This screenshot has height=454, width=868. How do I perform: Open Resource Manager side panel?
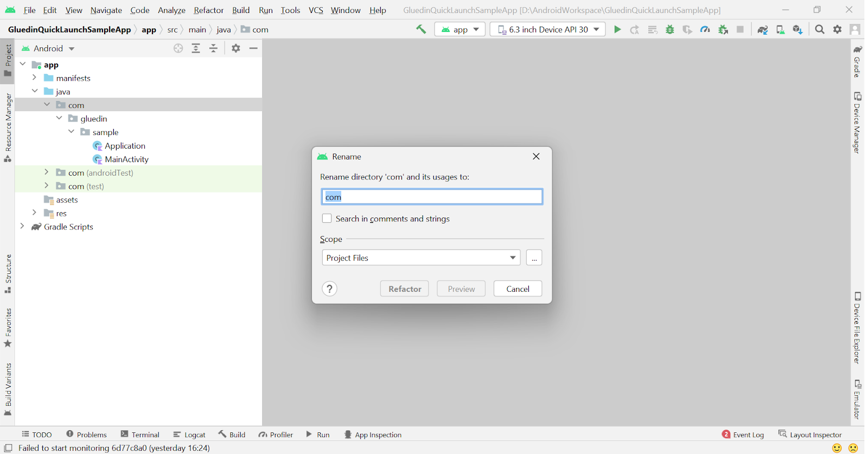(x=8, y=127)
